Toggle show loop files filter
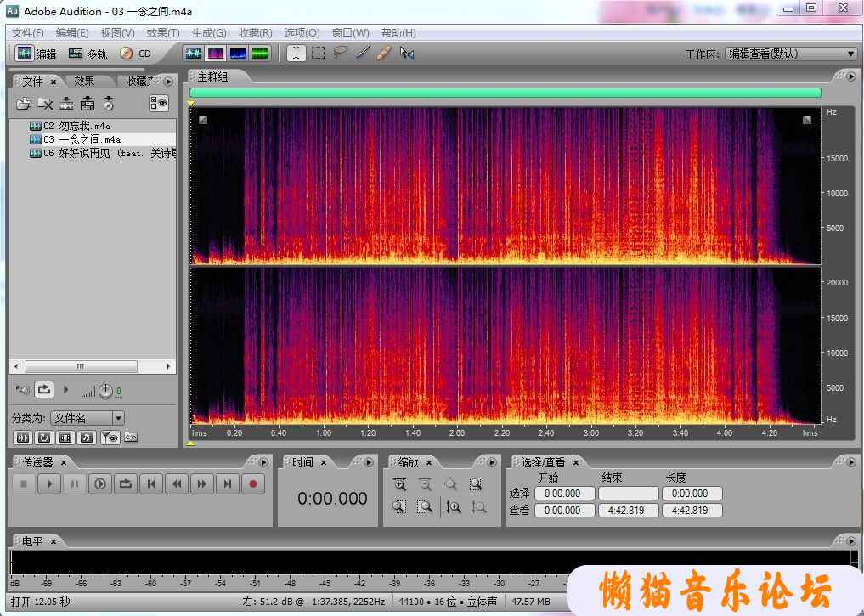Viewport: 864px width, 616px height. [44, 438]
